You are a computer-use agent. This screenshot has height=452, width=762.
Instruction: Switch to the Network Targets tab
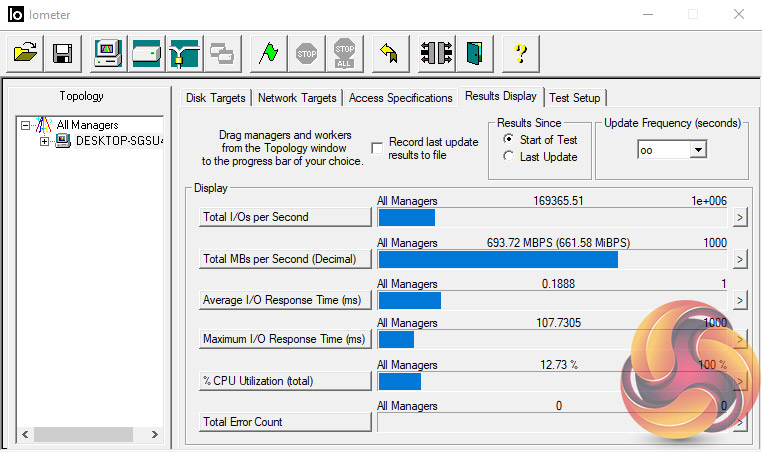click(297, 98)
